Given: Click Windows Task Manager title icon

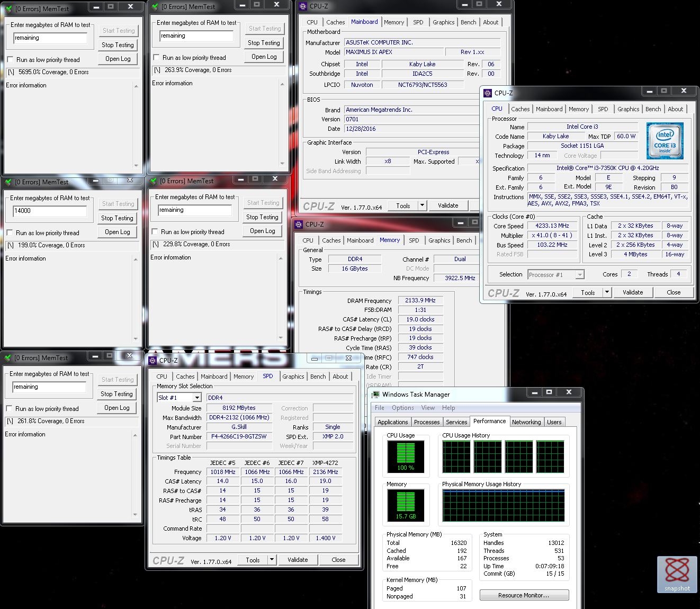Looking at the screenshot, I should pyautogui.click(x=375, y=395).
